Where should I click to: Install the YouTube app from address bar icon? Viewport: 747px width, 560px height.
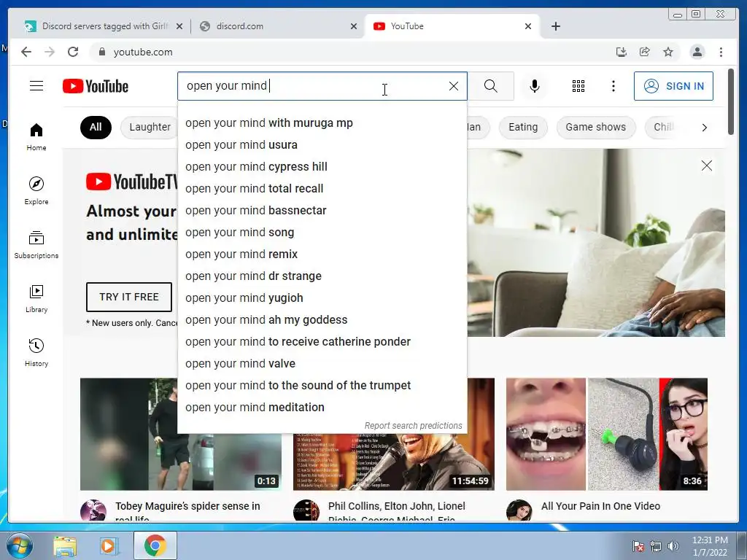(622, 52)
